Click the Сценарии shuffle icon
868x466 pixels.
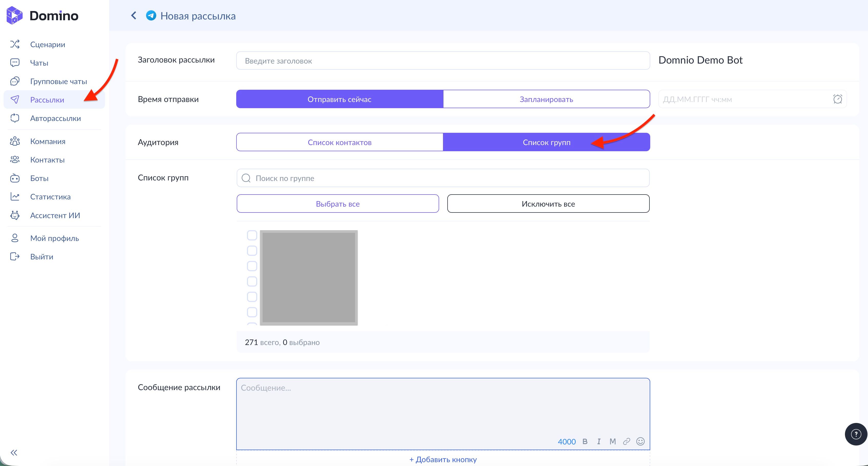pyautogui.click(x=15, y=44)
